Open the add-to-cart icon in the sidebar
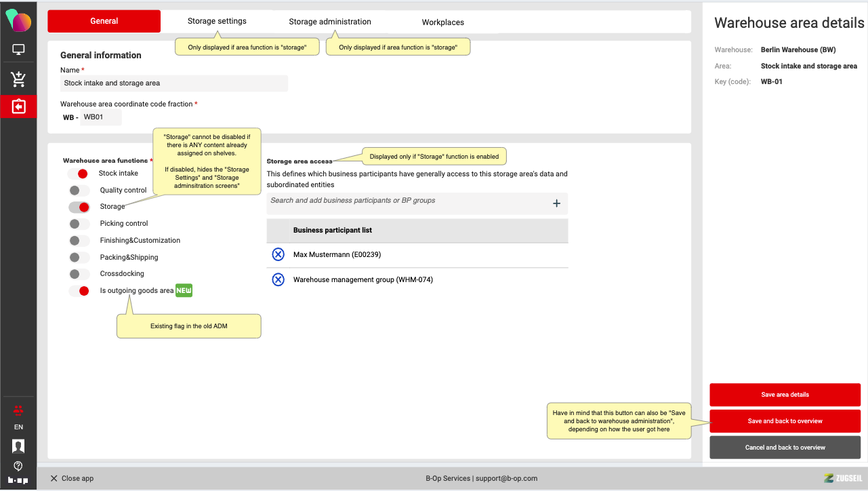This screenshot has width=868, height=491. (x=18, y=79)
